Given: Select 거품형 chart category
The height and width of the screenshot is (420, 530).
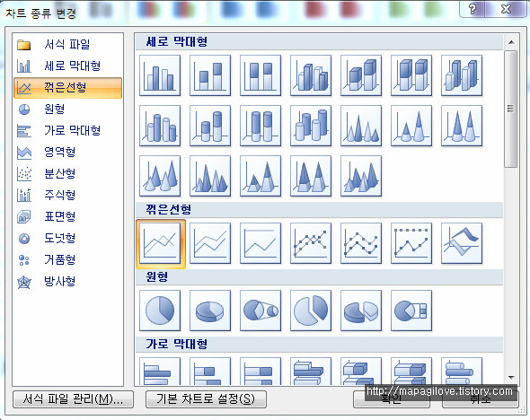Looking at the screenshot, I should point(67,260).
